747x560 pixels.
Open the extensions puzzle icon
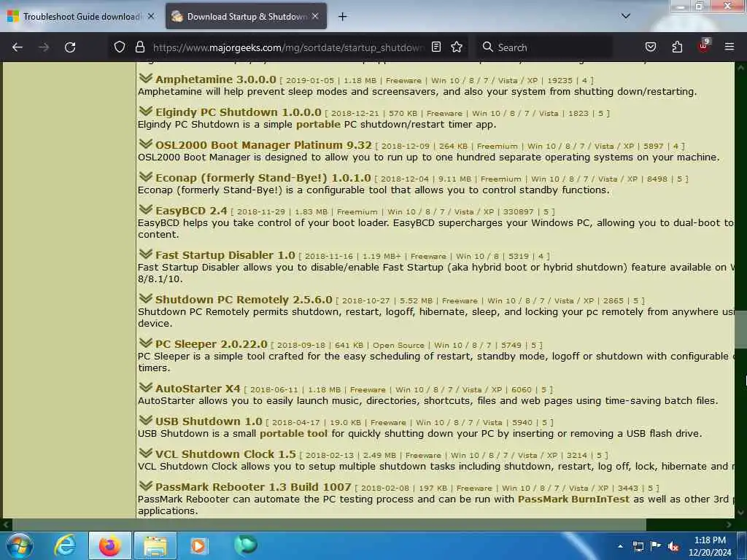tap(677, 47)
